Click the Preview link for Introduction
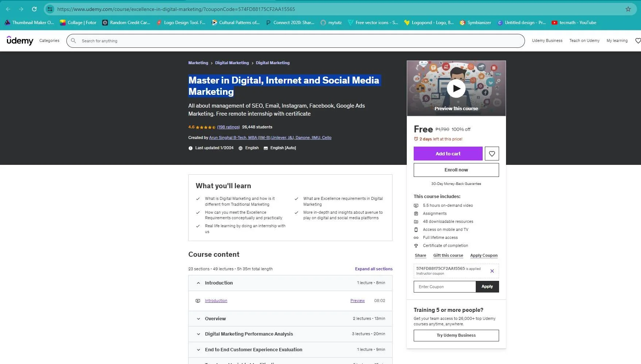Viewport: 641px width, 364px height. [x=358, y=301]
